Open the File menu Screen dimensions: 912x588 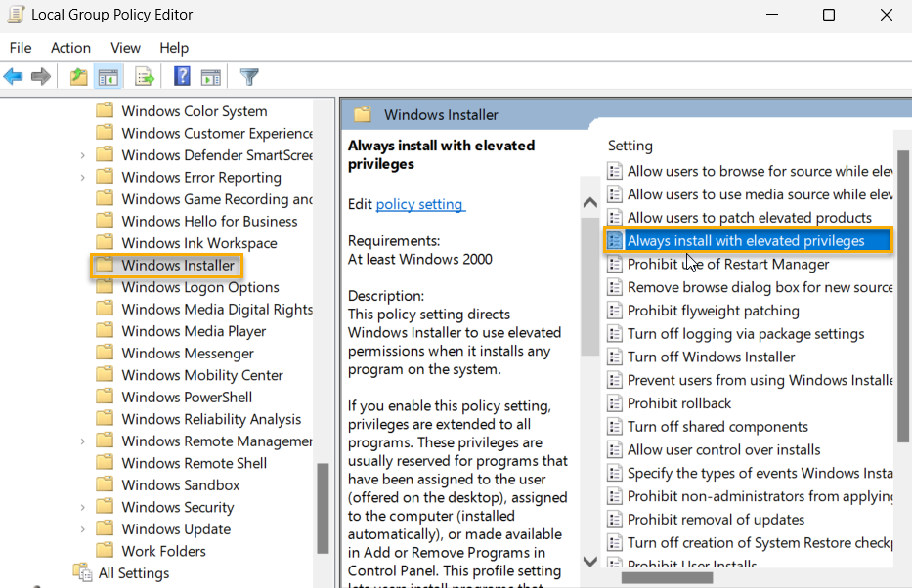coord(20,47)
